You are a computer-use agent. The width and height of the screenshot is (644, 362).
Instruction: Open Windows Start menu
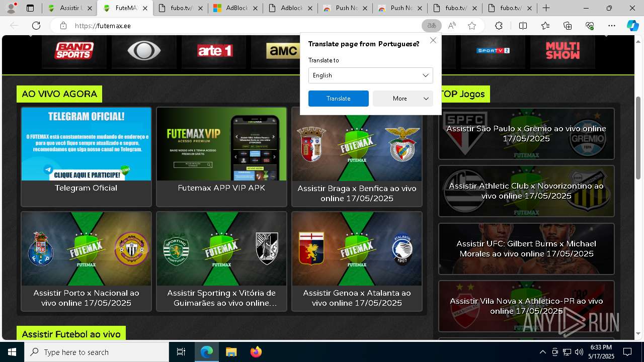tap(12, 352)
